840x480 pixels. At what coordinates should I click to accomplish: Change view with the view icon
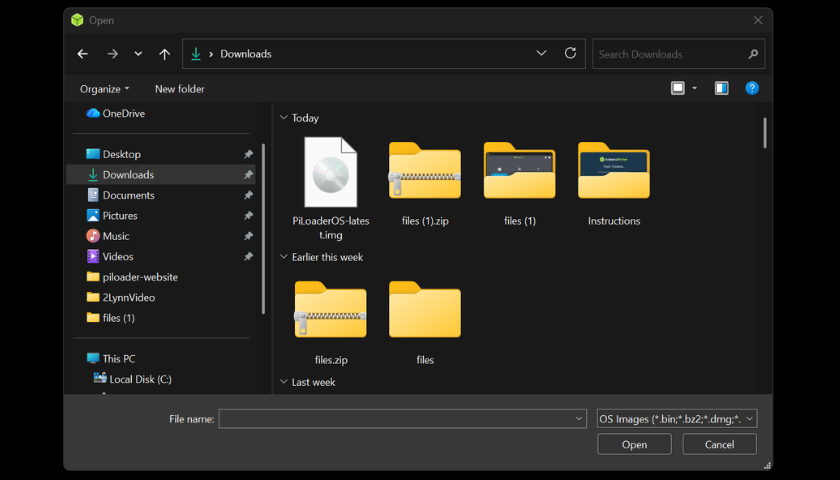(678, 88)
